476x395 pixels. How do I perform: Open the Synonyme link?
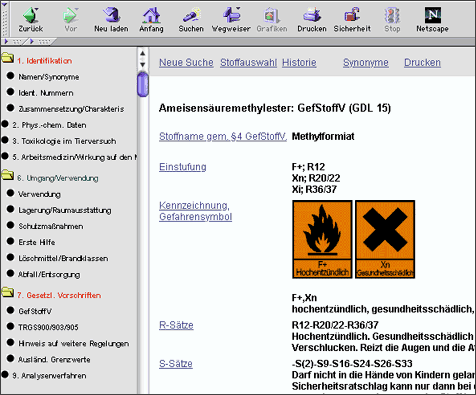[x=366, y=63]
